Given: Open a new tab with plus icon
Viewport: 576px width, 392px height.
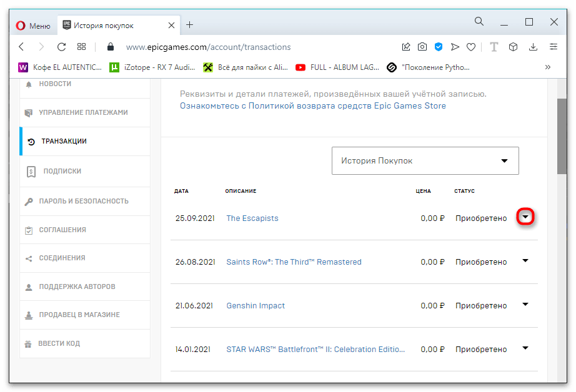Looking at the screenshot, I should pos(190,25).
